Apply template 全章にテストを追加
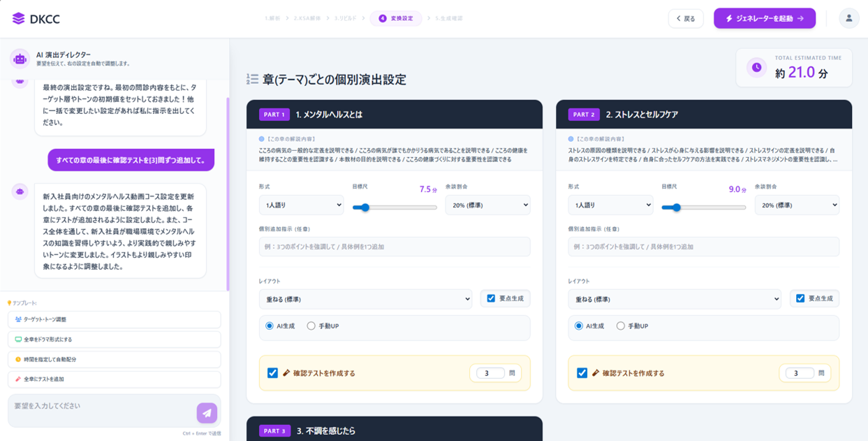This screenshot has width=868, height=441. 115,379
